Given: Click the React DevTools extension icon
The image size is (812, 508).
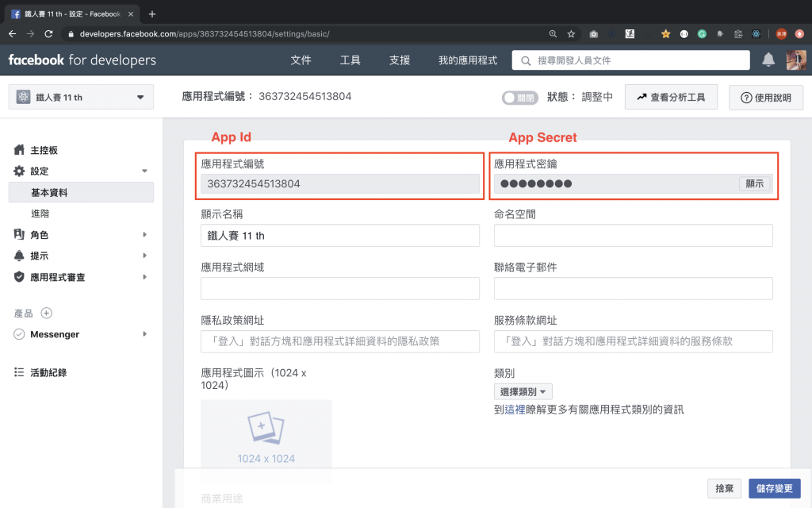Looking at the screenshot, I should click(x=756, y=33).
